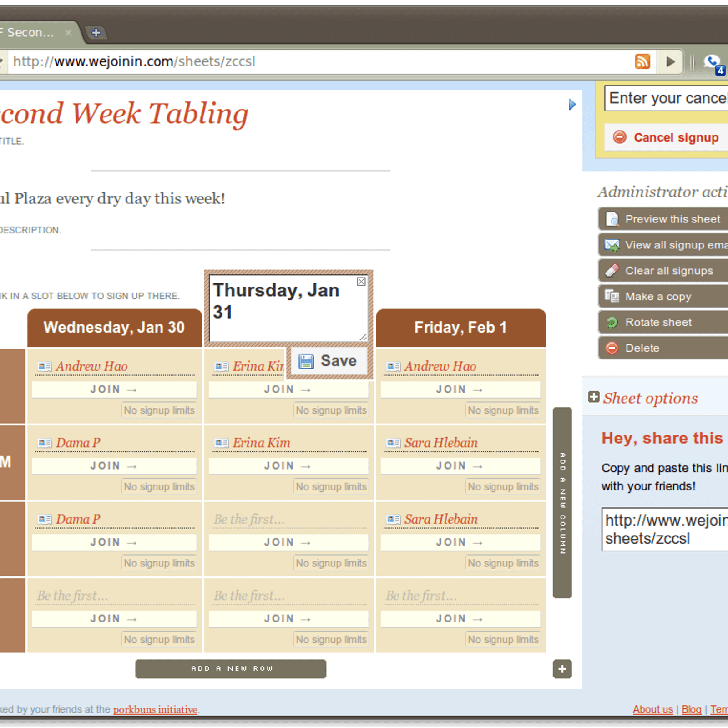Click the blue arrow beside sheet title
This screenshot has width=728, height=728.
click(572, 105)
